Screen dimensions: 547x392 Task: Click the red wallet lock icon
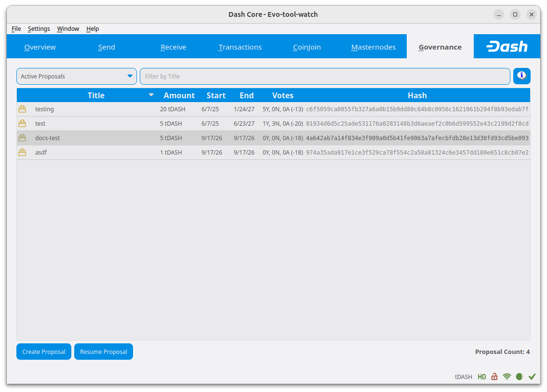point(494,376)
